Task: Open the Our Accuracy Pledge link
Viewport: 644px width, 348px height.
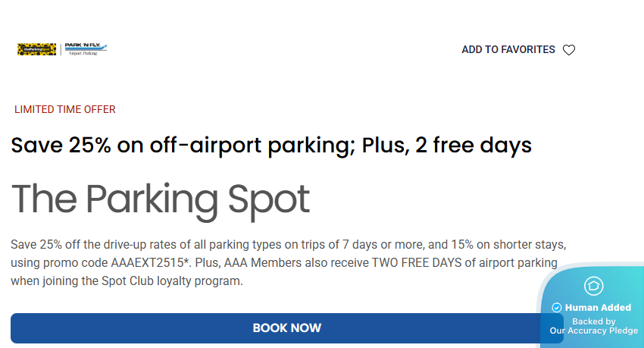Action: 593,331
